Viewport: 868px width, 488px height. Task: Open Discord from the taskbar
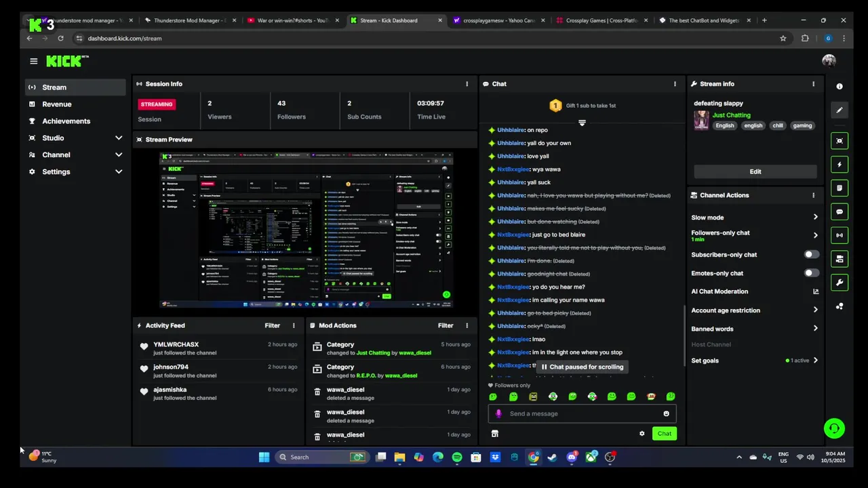tap(572, 457)
